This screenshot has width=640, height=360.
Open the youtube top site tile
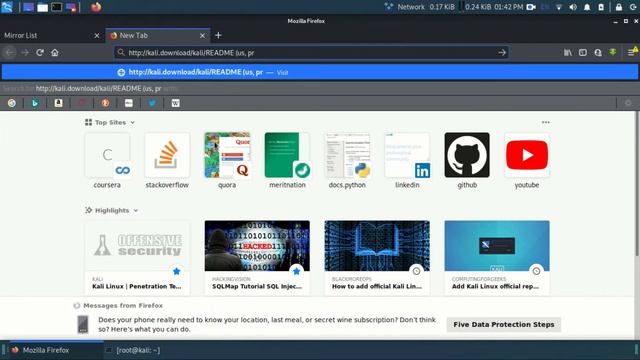point(527,161)
